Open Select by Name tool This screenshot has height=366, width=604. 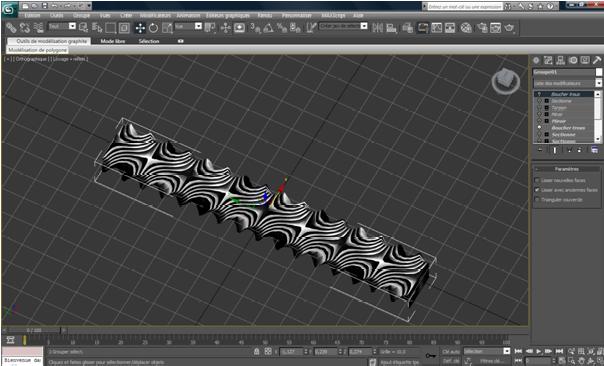[97, 27]
